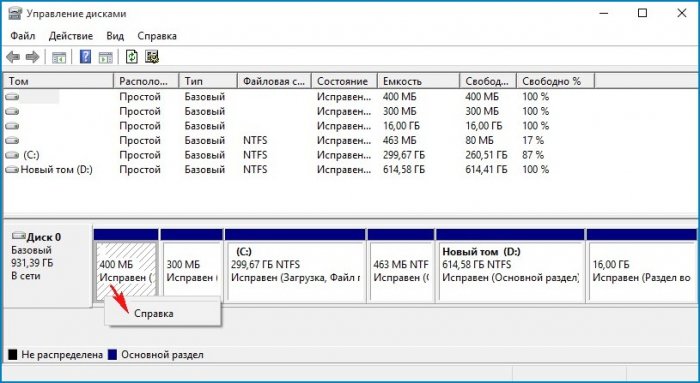The height and width of the screenshot is (383, 700).
Task: Click the NTFS cell in the (C:) row
Action: [x=255, y=155]
